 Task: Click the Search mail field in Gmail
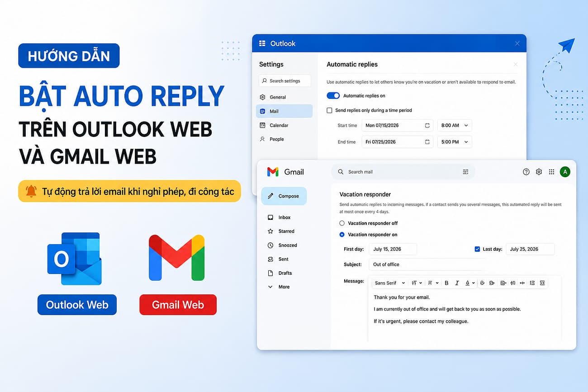[403, 172]
